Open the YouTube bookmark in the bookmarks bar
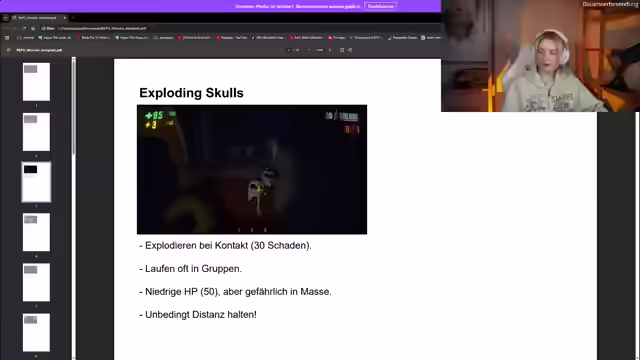640x360 pixels. pos(231,38)
